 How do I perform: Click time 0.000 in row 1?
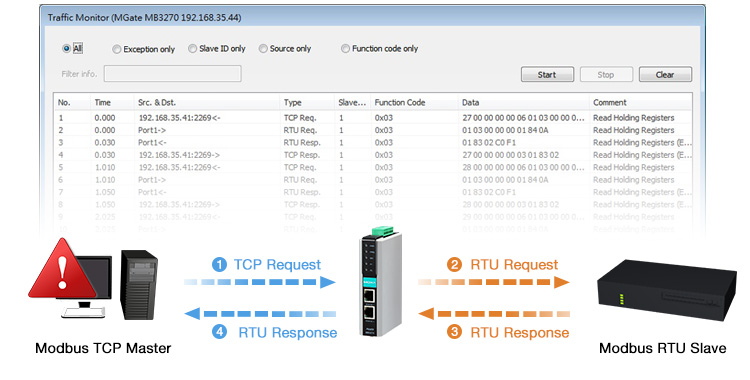pyautogui.click(x=105, y=118)
